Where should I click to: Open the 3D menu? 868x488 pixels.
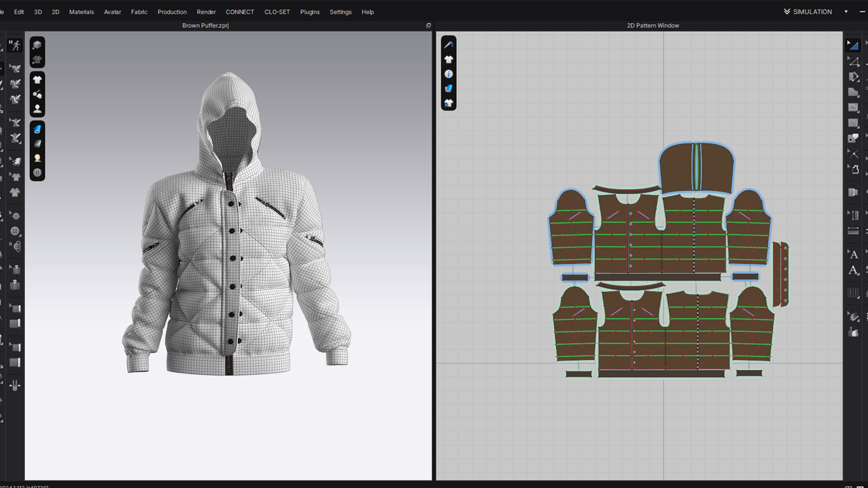(x=38, y=12)
